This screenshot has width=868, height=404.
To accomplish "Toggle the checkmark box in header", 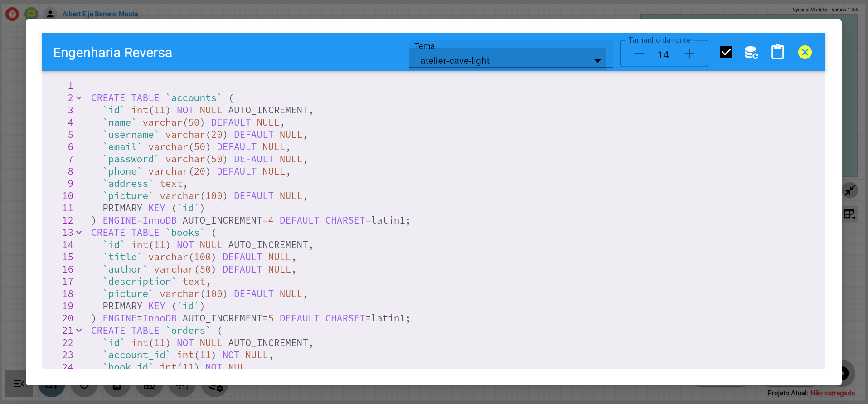I will coord(726,53).
